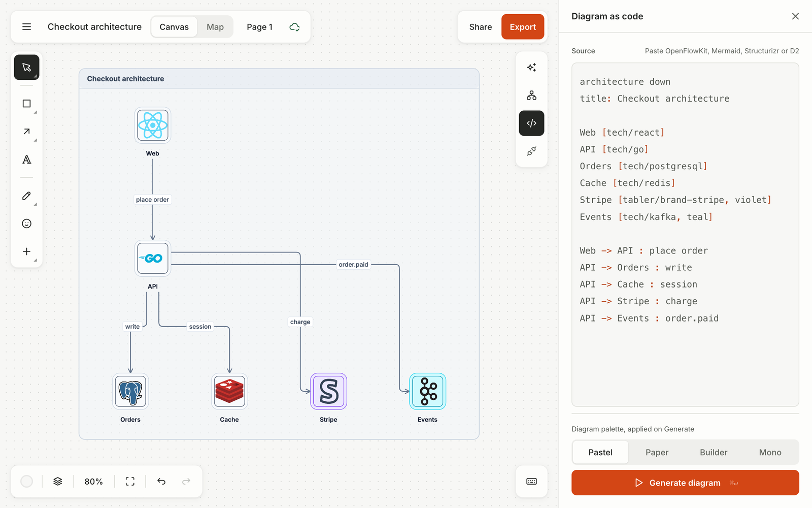Open the emoji sticker picker
This screenshot has height=508, width=812.
[x=26, y=224]
